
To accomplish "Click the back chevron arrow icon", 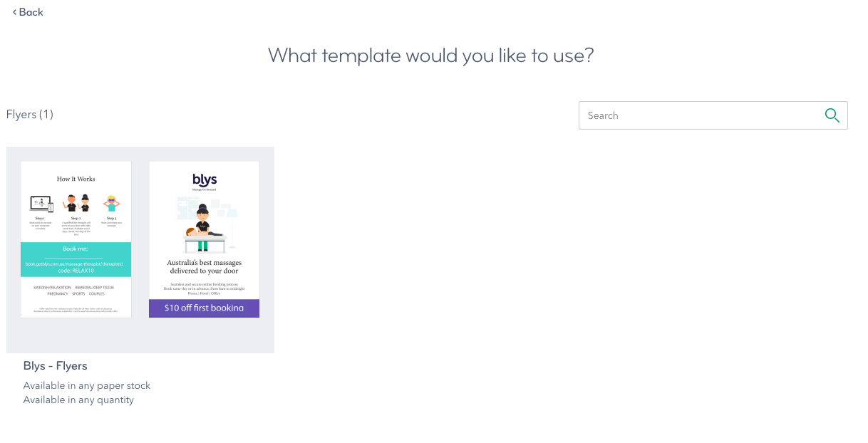I will click(x=14, y=12).
